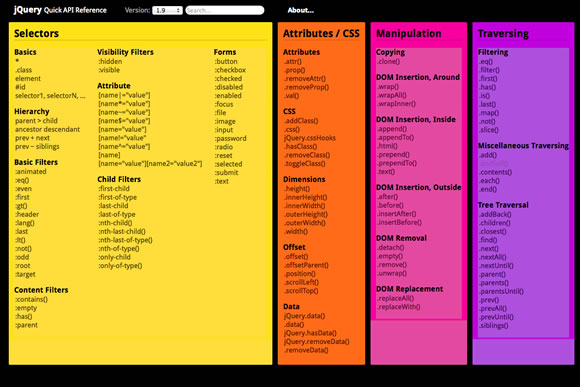Screen dimensions: 580x387
Task: Select the .addClass() CSS method
Action: 301,121
